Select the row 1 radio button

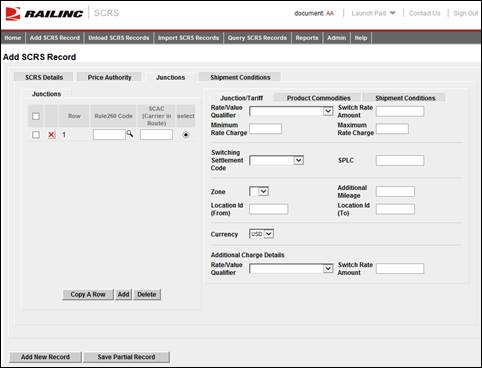[x=186, y=135]
